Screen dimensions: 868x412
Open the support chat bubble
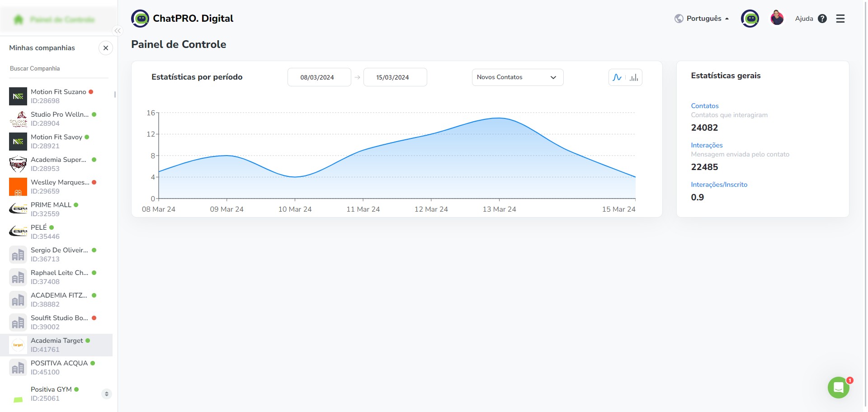(839, 388)
